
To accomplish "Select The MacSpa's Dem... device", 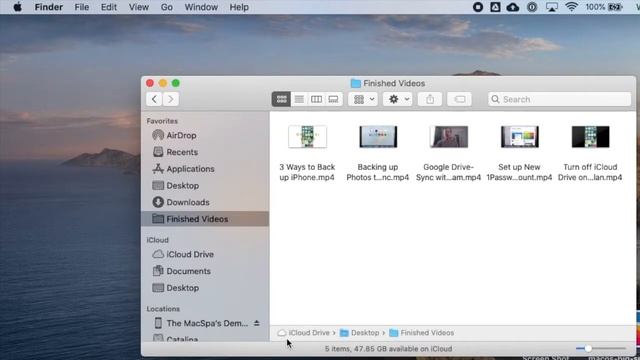I will (201, 323).
